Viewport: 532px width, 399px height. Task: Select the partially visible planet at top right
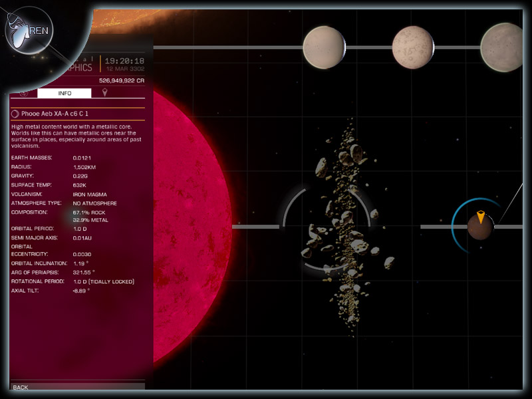(x=501, y=47)
